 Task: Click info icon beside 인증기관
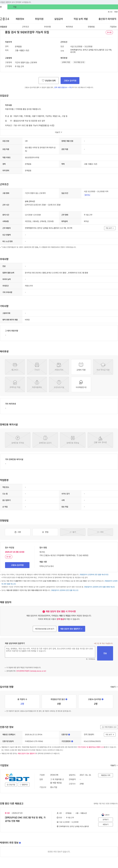pyautogui.click(x=69, y=735)
